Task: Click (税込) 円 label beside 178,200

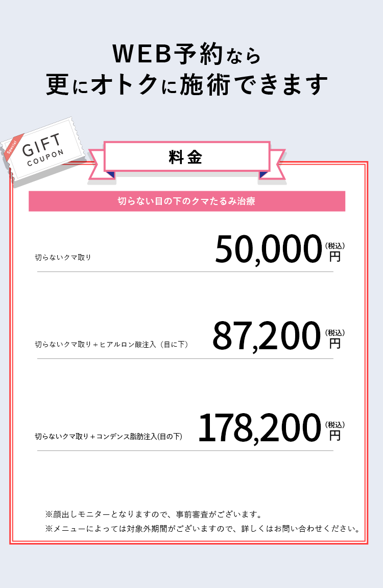Action: (334, 431)
